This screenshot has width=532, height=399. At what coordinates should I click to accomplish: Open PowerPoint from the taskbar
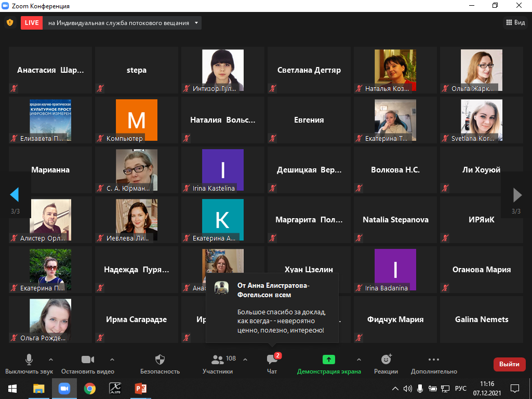point(140,389)
